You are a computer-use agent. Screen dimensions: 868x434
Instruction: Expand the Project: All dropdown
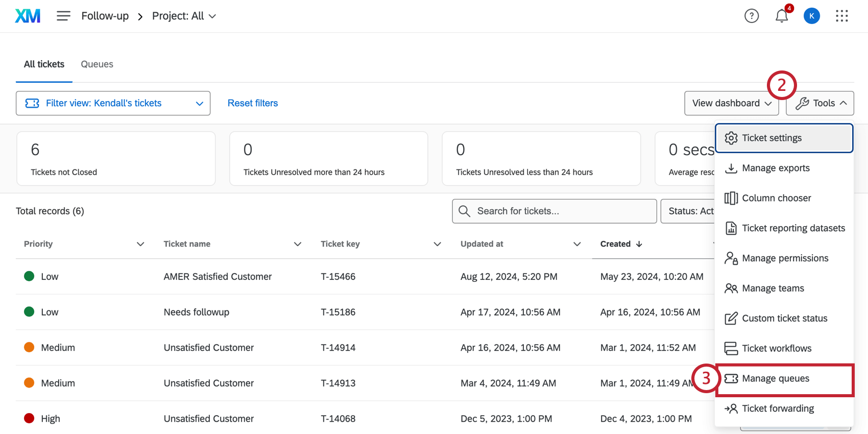click(184, 16)
